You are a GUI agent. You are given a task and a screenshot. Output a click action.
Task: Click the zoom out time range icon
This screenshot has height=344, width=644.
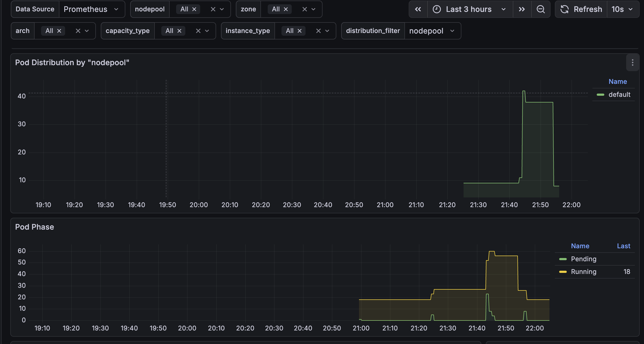[541, 9]
